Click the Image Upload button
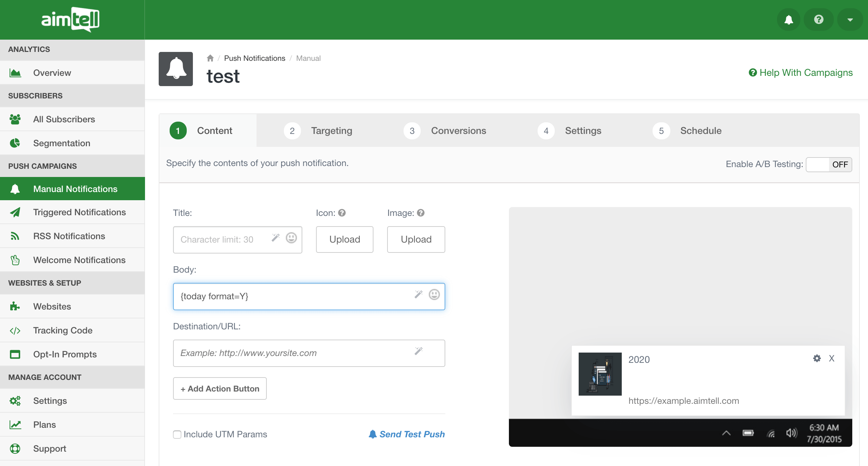The image size is (868, 466). point(416,239)
